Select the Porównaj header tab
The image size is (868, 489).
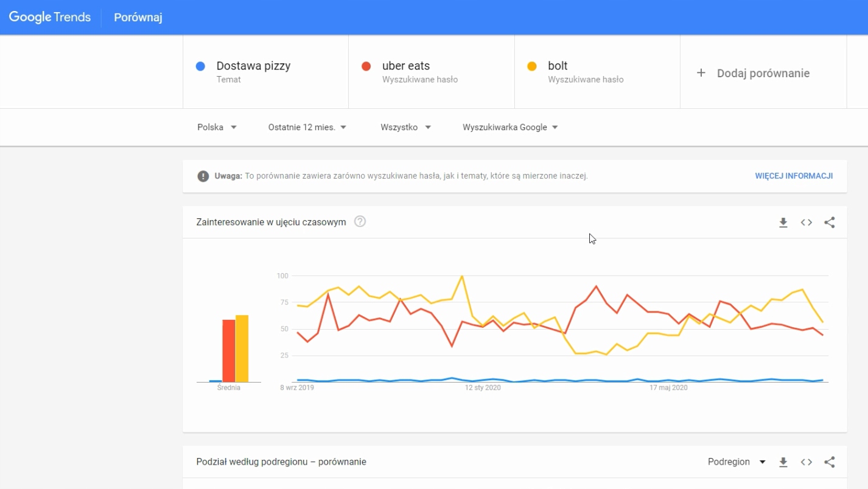coord(138,17)
